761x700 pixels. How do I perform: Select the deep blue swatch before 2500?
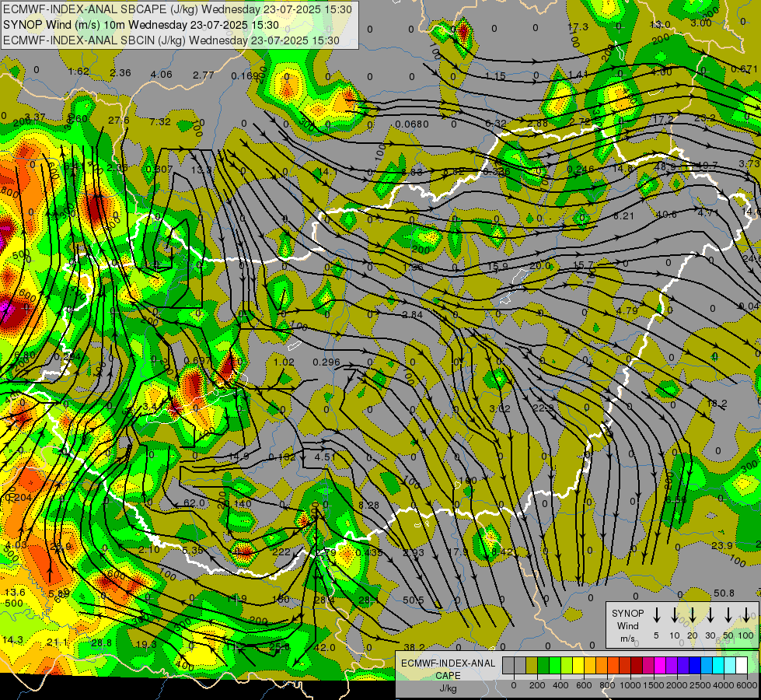click(x=695, y=666)
